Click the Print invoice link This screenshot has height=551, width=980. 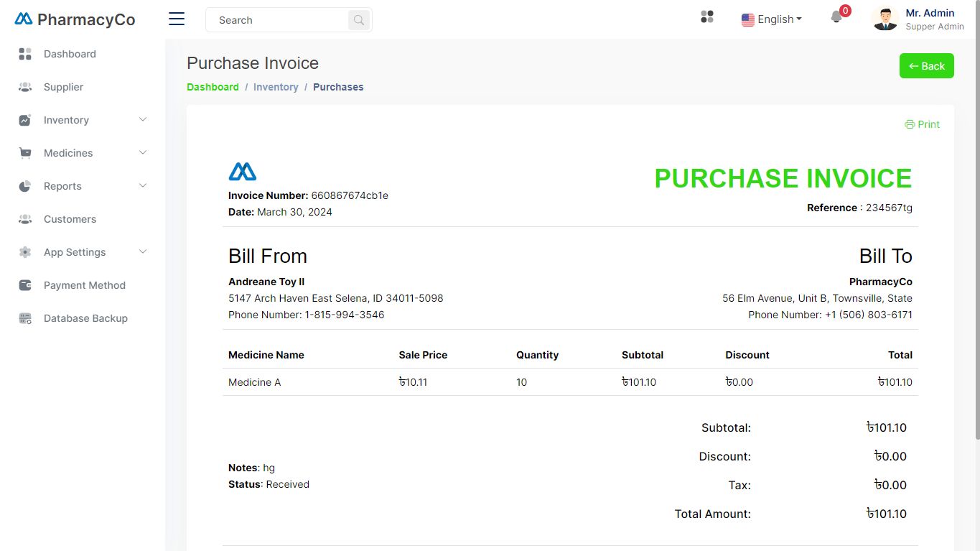point(922,124)
